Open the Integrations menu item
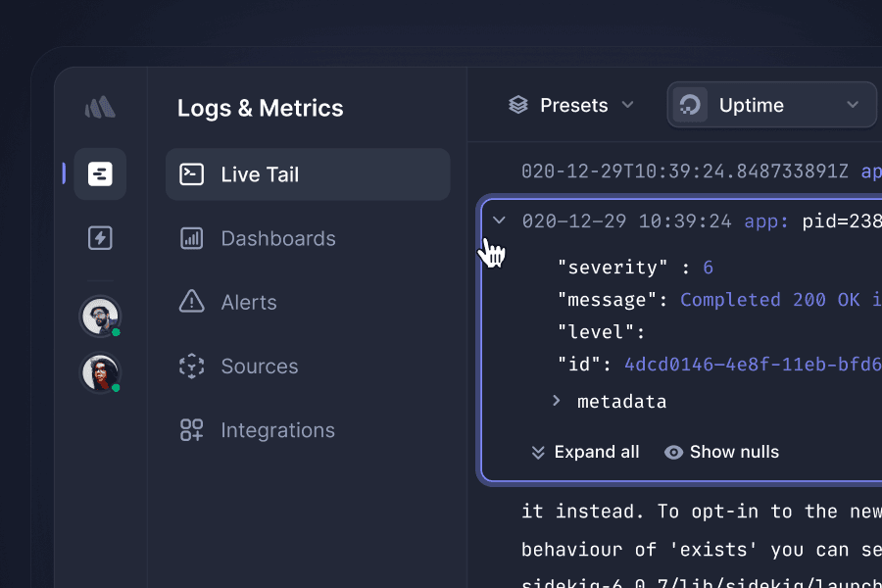The height and width of the screenshot is (588, 882). point(277,430)
